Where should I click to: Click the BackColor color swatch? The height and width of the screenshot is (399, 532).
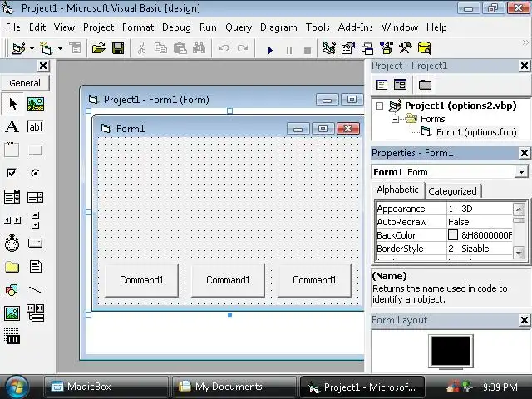click(453, 234)
